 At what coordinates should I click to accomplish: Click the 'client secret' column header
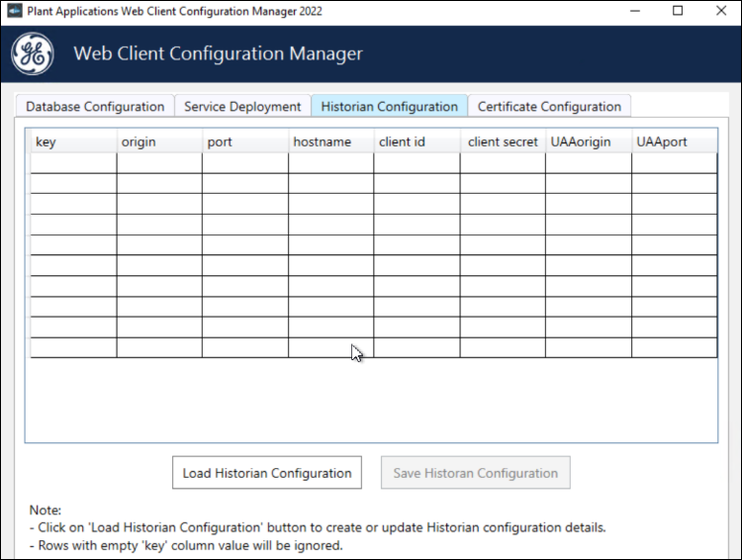[503, 141]
